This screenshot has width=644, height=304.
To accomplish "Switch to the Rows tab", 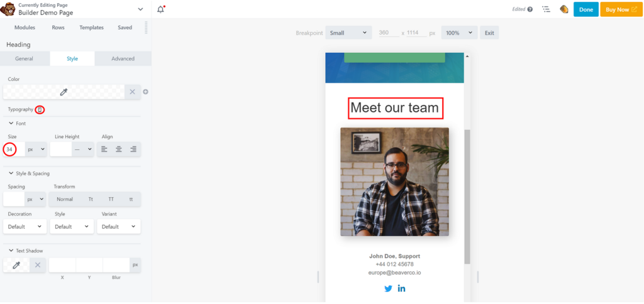I will 58,28.
